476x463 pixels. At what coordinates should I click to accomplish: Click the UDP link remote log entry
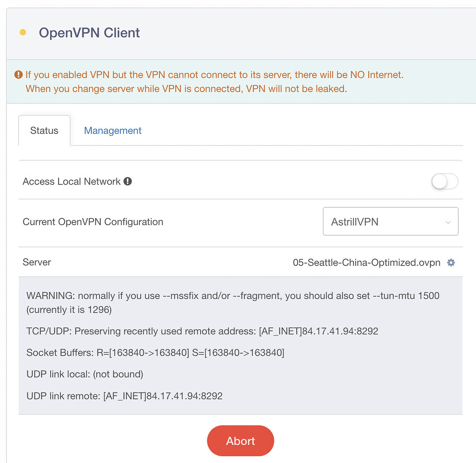coord(125,396)
